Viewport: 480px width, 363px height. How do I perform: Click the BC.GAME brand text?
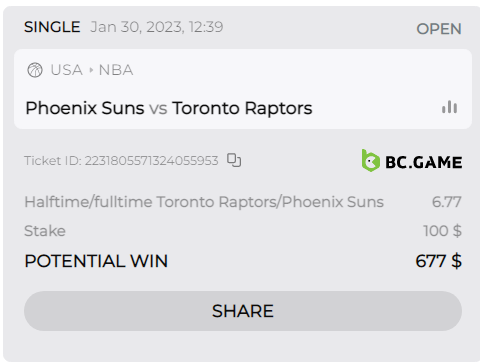424,162
